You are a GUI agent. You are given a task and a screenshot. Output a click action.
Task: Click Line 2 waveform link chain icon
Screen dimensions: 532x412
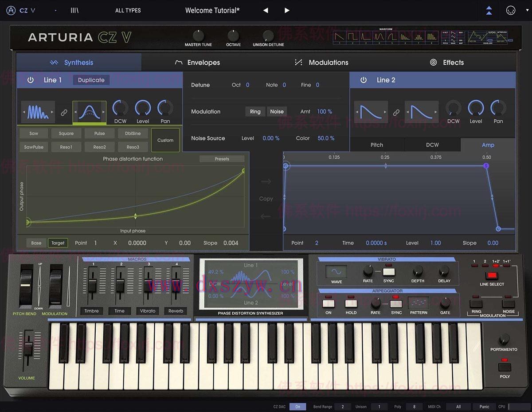pyautogui.click(x=396, y=113)
